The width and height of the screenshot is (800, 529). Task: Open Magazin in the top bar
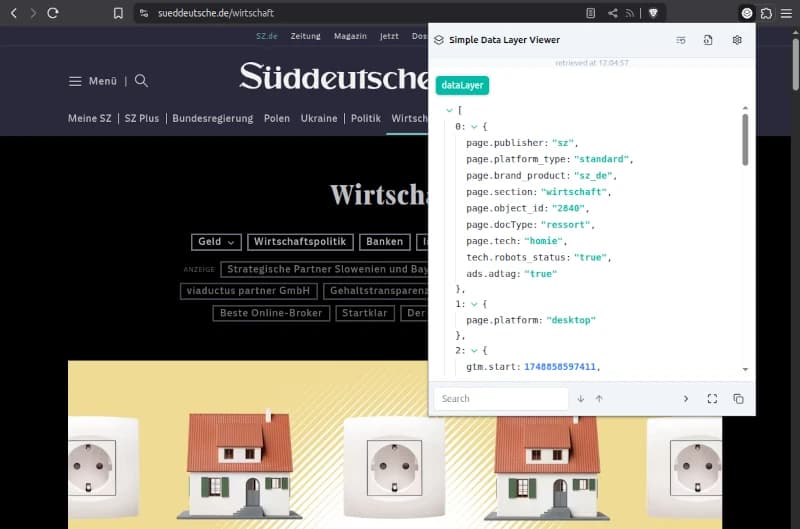350,36
